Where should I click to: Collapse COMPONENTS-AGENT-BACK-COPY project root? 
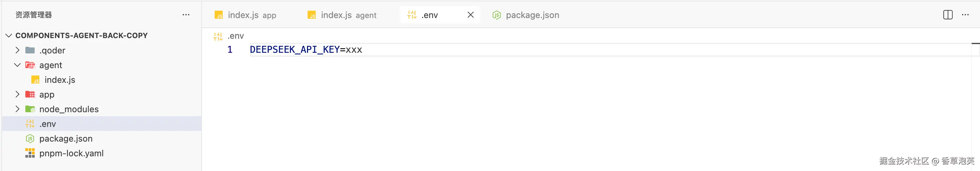[9, 35]
